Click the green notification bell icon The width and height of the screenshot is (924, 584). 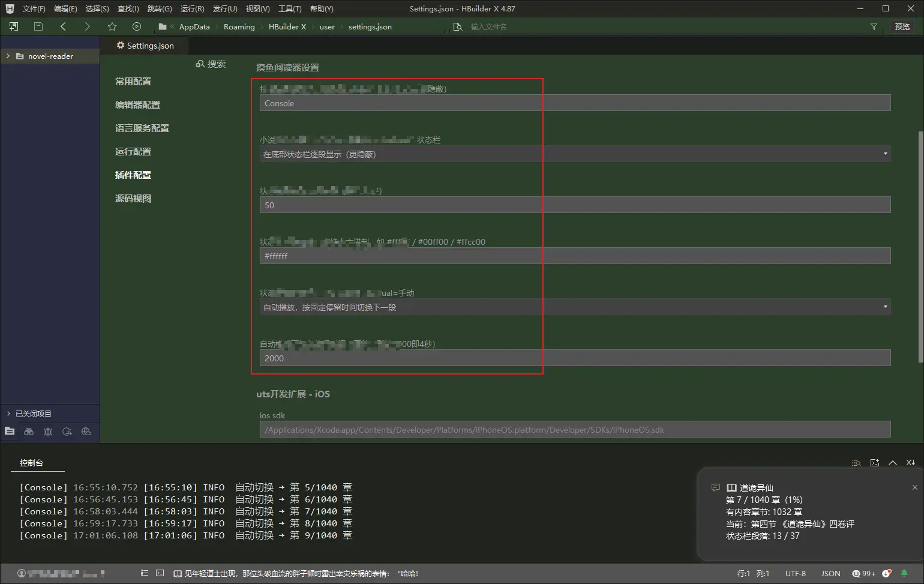point(904,573)
